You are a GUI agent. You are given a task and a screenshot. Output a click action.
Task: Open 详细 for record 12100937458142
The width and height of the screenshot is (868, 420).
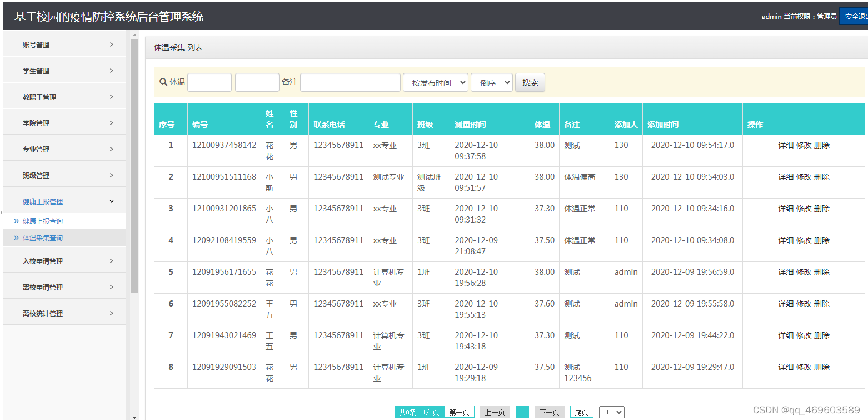(786, 145)
